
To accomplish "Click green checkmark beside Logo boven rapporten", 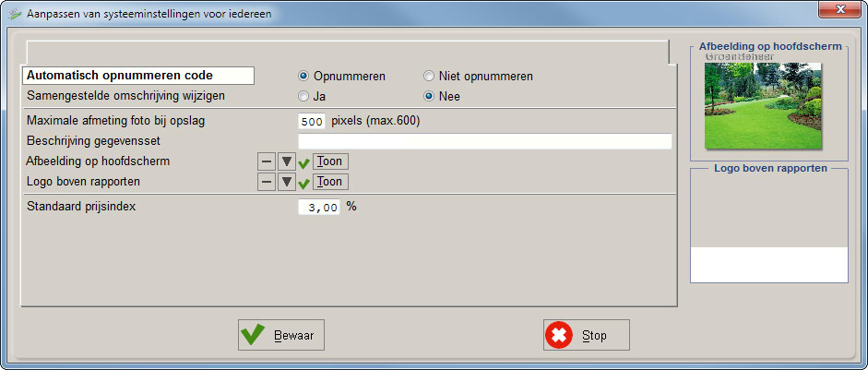I will click(x=303, y=184).
